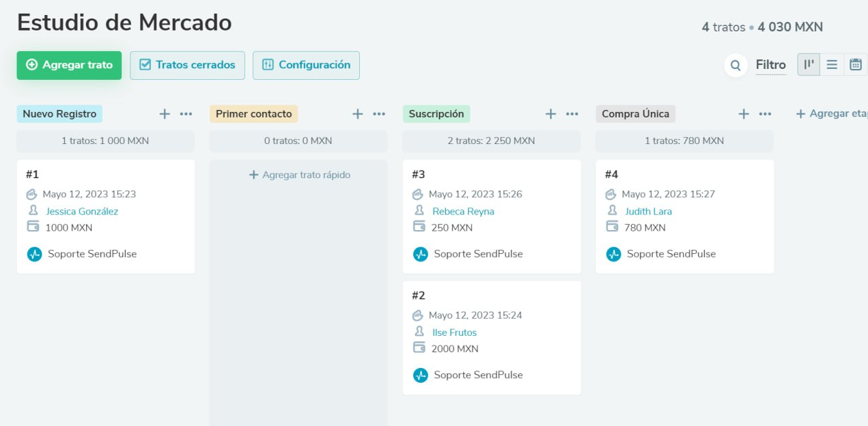Open Primer contacto column options menu
868x426 pixels.
click(x=379, y=114)
